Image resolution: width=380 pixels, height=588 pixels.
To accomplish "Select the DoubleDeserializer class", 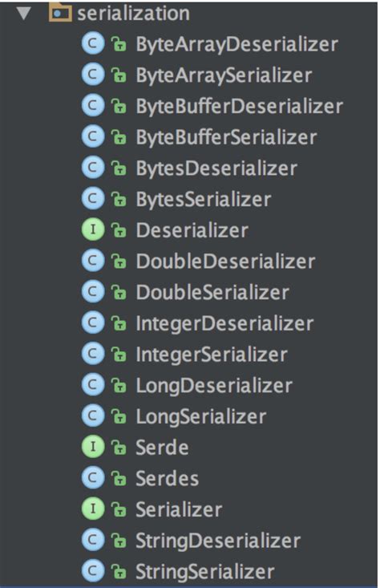I will coord(225,262).
